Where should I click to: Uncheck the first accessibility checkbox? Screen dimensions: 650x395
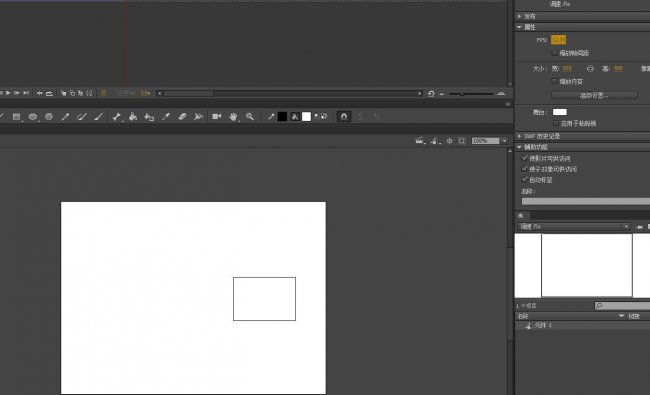pos(524,158)
